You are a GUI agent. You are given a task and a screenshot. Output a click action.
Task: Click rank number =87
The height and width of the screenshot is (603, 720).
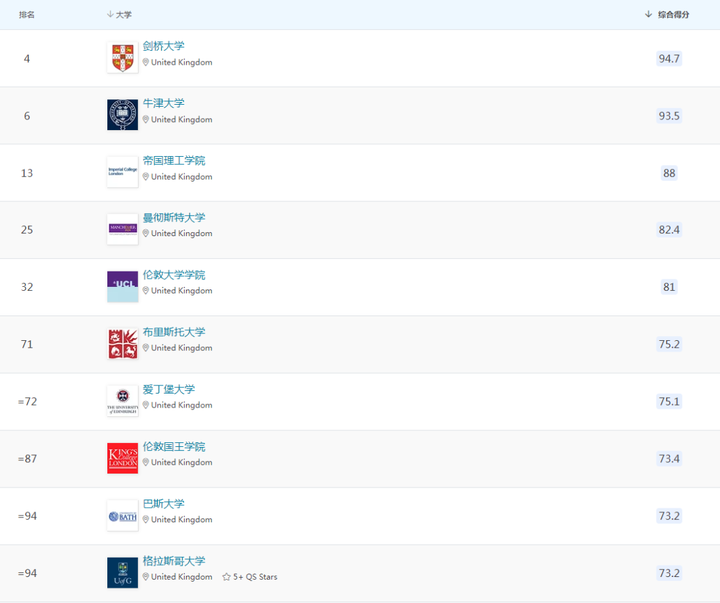(27, 459)
